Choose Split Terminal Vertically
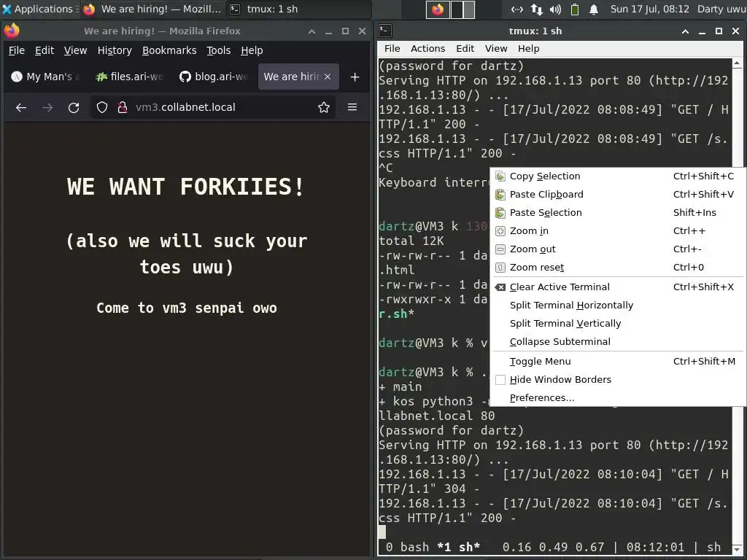The width and height of the screenshot is (747, 560). click(x=618, y=323)
